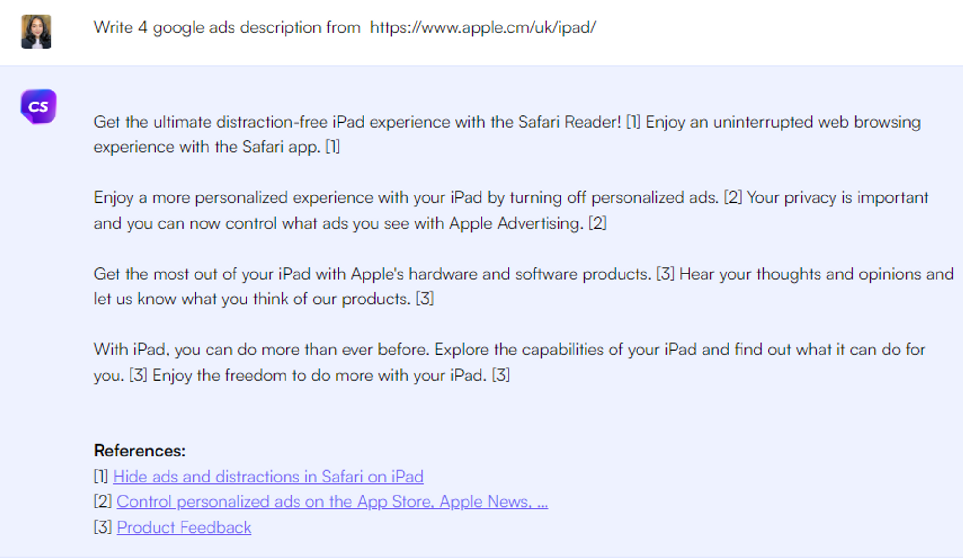Click the purple CS assistant logo

(x=39, y=106)
